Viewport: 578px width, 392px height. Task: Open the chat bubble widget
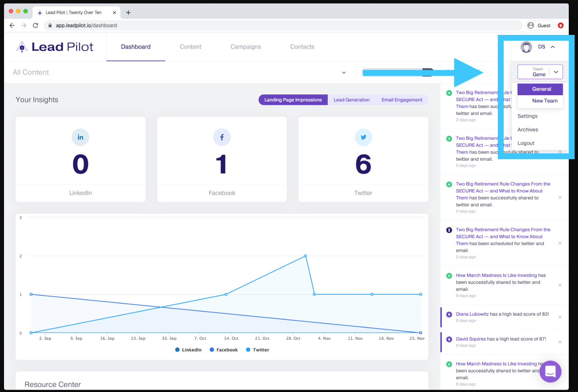(x=550, y=372)
